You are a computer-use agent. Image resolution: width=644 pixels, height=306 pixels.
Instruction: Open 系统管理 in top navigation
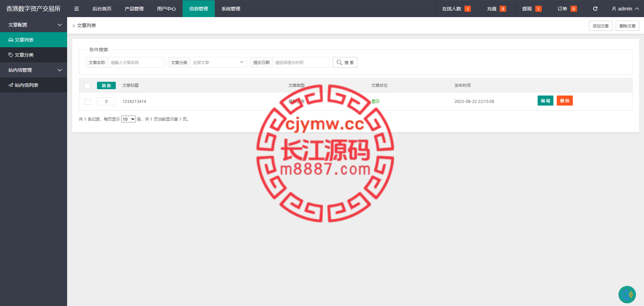coord(231,9)
